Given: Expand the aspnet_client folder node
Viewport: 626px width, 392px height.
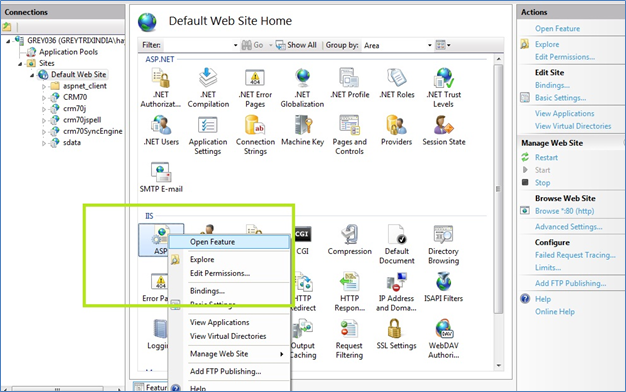Looking at the screenshot, I should [44, 86].
